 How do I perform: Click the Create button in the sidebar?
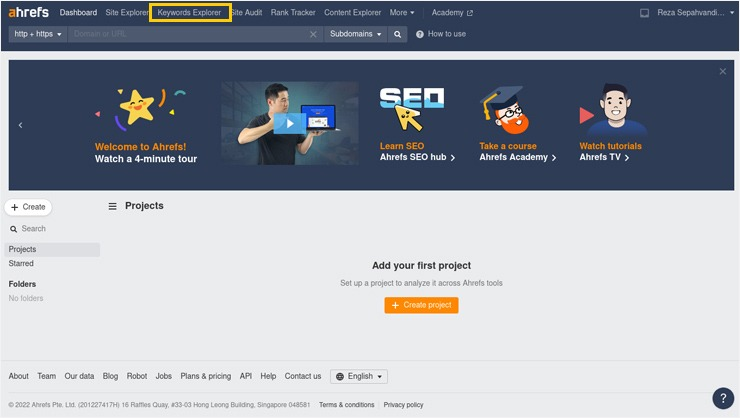(28, 207)
